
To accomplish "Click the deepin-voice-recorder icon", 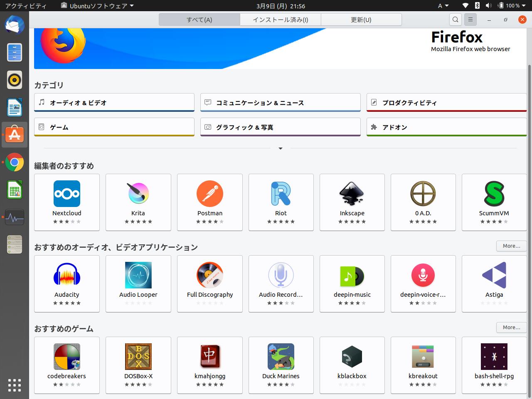I will coord(423,275).
